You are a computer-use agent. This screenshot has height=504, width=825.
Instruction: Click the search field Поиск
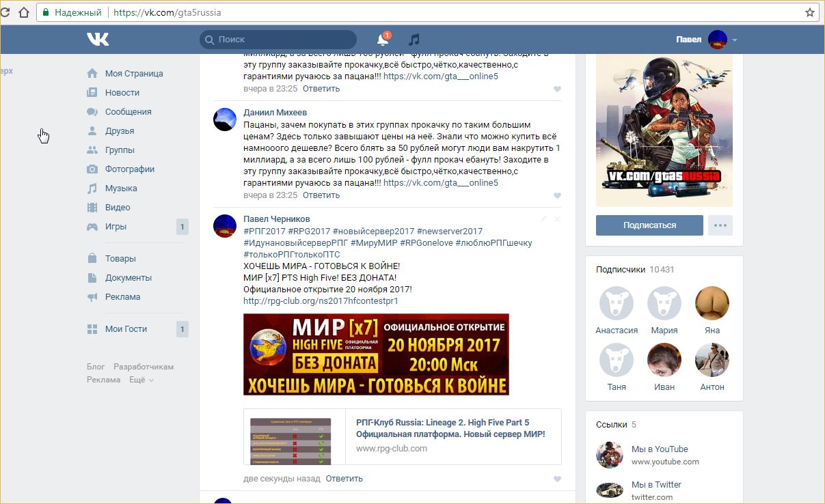coord(278,40)
